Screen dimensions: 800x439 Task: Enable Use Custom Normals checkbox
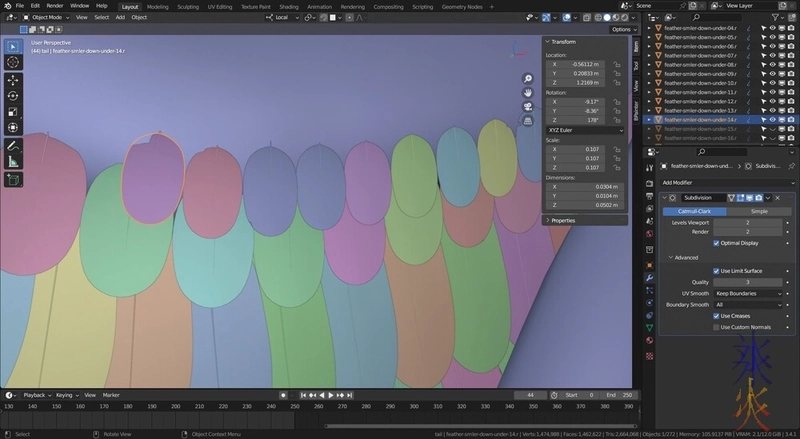716,327
